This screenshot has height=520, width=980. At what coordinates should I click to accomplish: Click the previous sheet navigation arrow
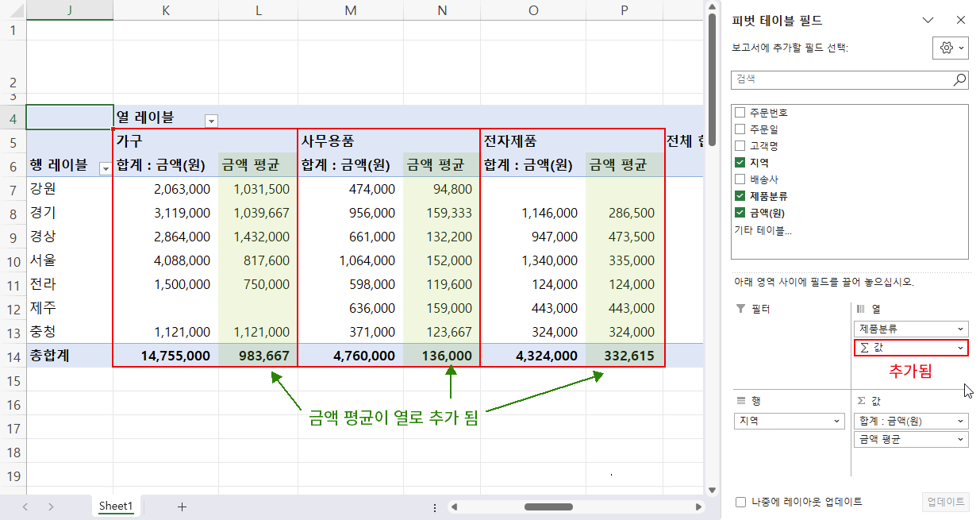(x=25, y=506)
